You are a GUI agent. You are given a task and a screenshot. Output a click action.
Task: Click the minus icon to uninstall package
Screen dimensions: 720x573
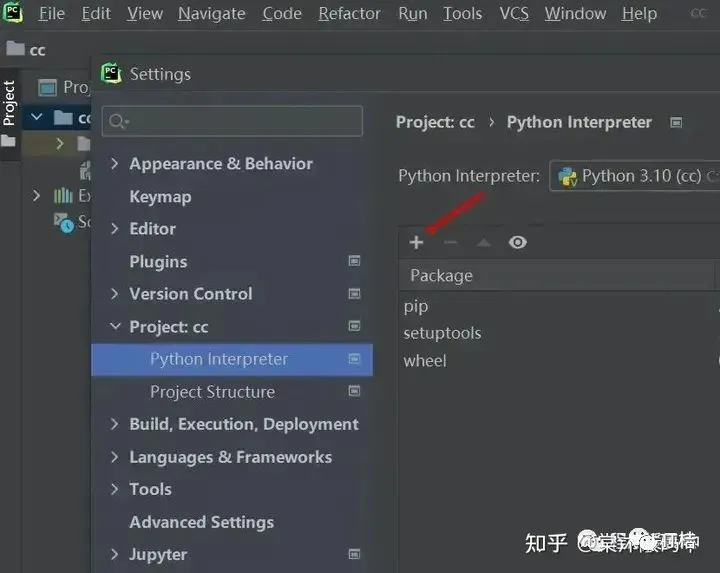[450, 242]
